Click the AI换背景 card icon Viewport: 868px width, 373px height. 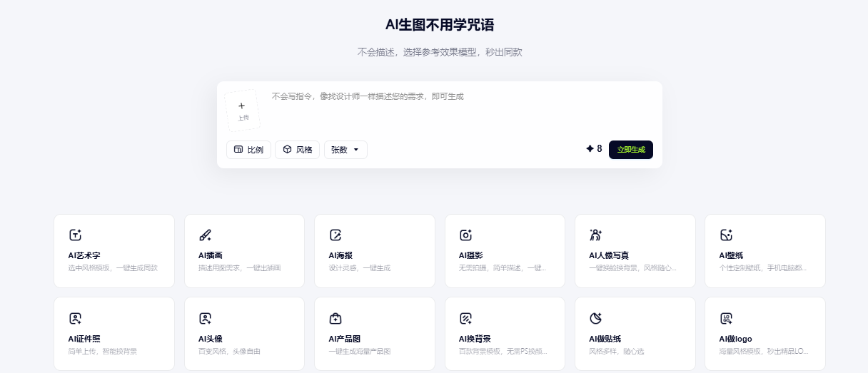pos(465,318)
